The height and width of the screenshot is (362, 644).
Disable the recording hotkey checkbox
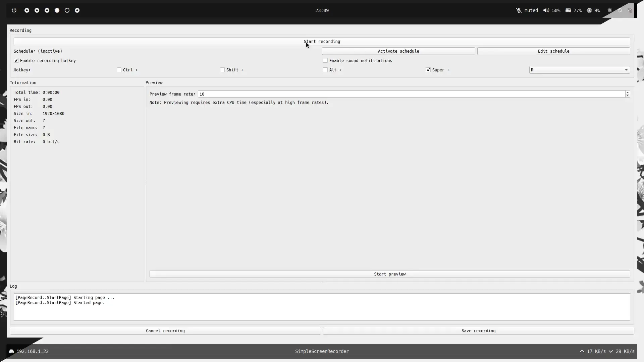16,61
